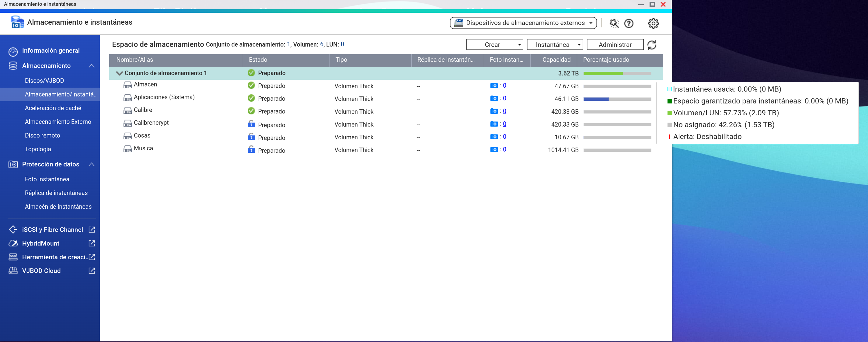
Task: Click usage bar of Aplicaciones (Sistema)
Action: click(x=617, y=99)
